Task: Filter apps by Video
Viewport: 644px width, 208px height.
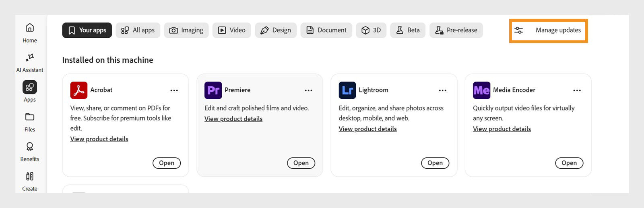Action: pos(231,30)
